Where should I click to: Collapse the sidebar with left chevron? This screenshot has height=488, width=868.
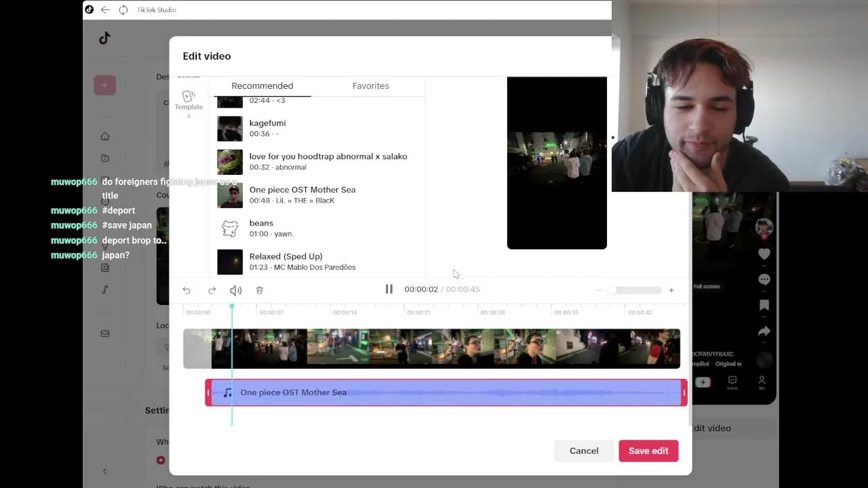(104, 471)
